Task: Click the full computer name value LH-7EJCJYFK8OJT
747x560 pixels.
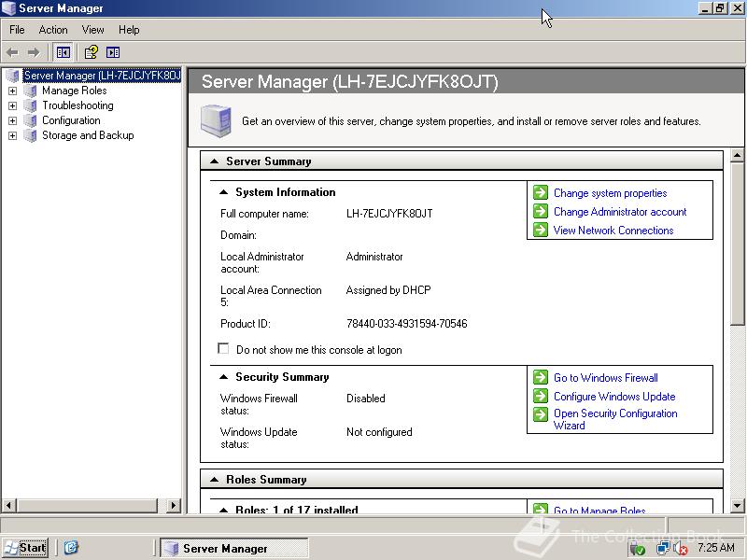Action: pos(389,214)
